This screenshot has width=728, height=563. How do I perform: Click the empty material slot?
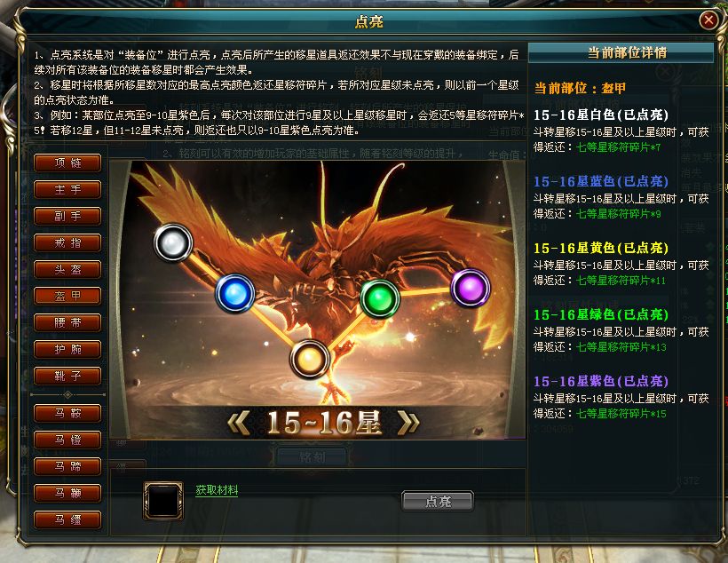tap(163, 501)
